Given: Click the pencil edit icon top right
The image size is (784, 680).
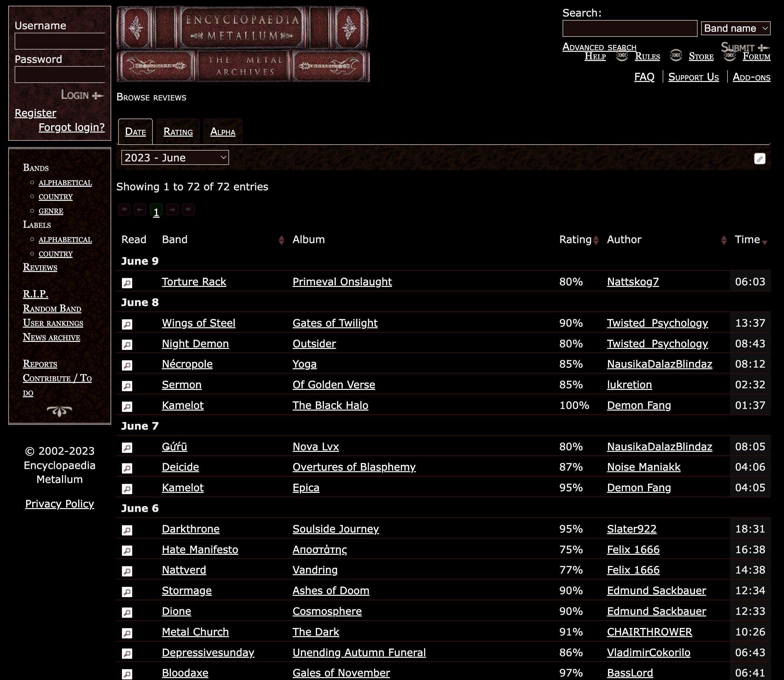Looking at the screenshot, I should [x=759, y=159].
